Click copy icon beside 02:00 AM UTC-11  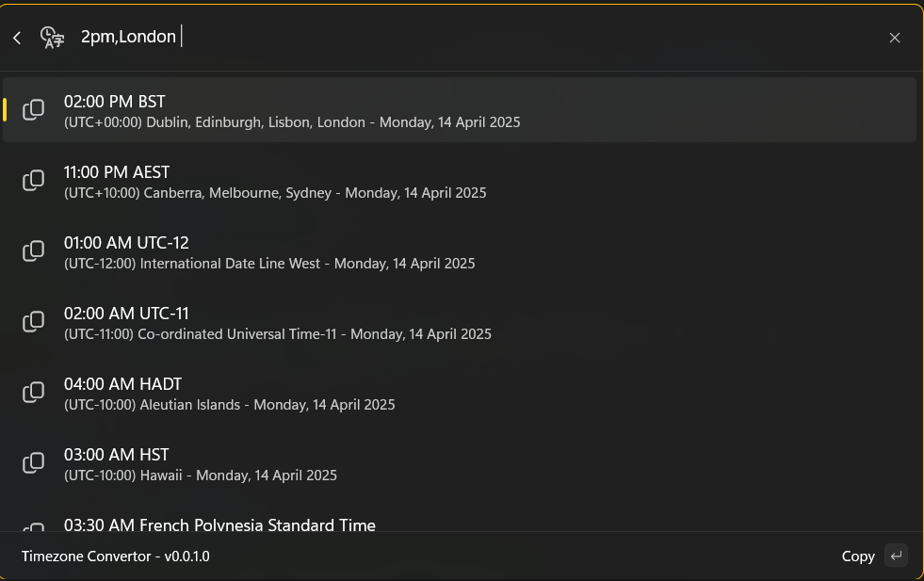33,322
